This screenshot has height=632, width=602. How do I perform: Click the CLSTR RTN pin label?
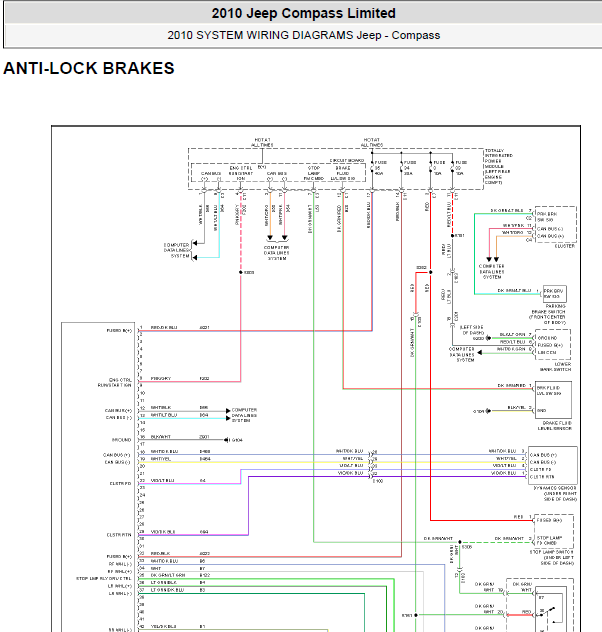pos(119,534)
